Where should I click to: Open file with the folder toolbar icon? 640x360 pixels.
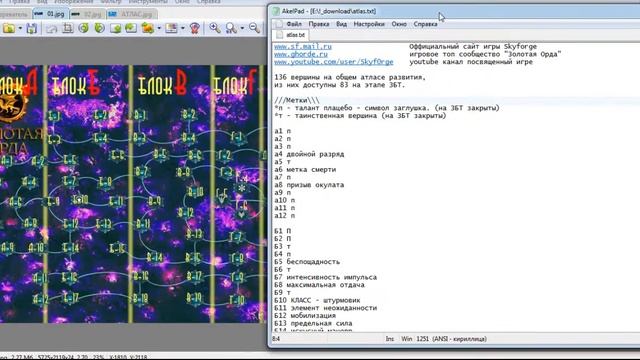pos(9,28)
